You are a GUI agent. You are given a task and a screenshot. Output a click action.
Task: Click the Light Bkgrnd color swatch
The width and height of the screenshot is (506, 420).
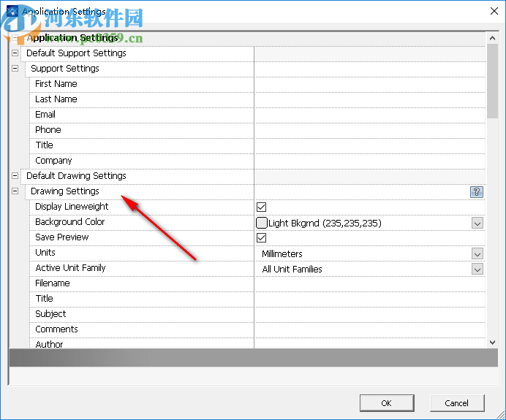click(261, 223)
